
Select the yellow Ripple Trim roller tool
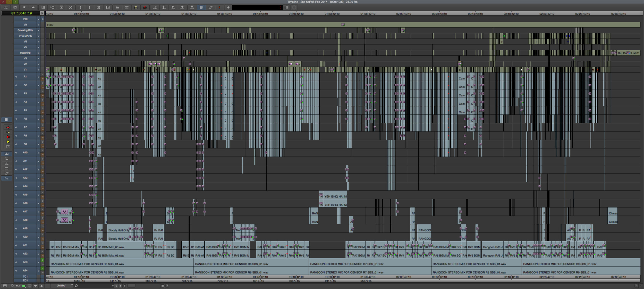[8, 142]
